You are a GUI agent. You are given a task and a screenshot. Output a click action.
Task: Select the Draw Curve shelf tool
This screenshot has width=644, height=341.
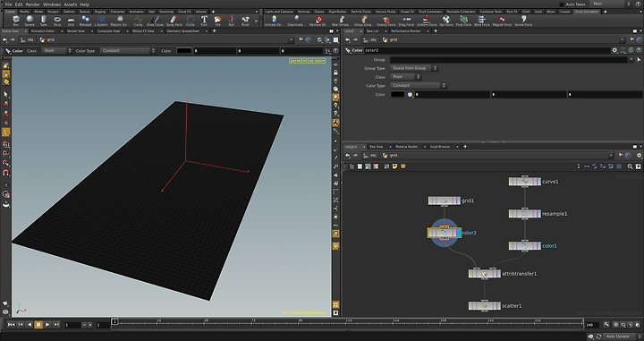coord(155,21)
